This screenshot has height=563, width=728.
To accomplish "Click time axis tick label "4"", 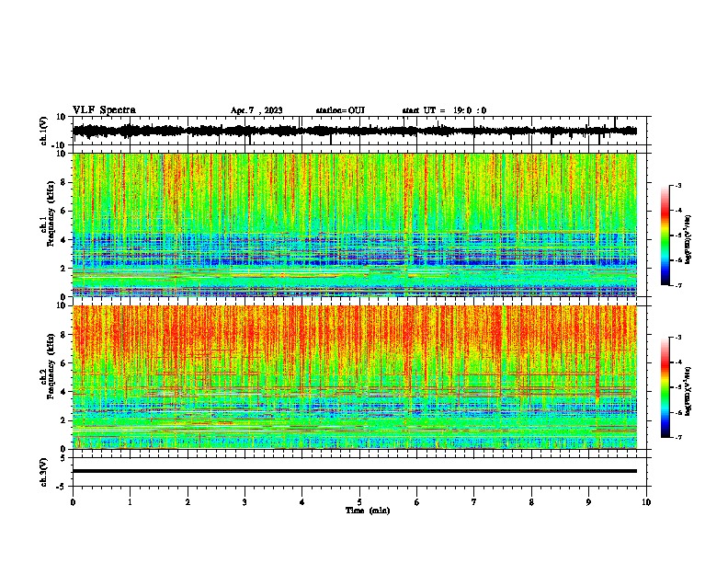I will coord(301,502).
